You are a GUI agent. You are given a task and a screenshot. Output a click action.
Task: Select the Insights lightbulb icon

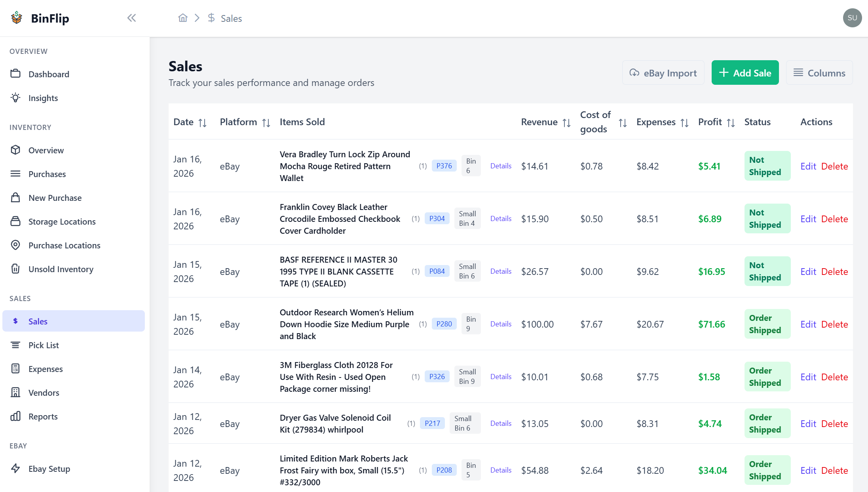(15, 98)
